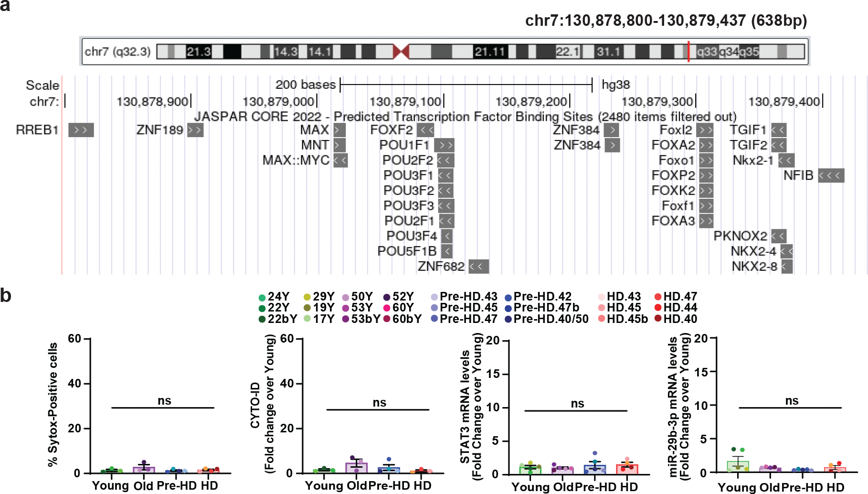Click the POU2F2 binding site block
This screenshot has width=868, height=494.
pyautogui.click(x=445, y=160)
